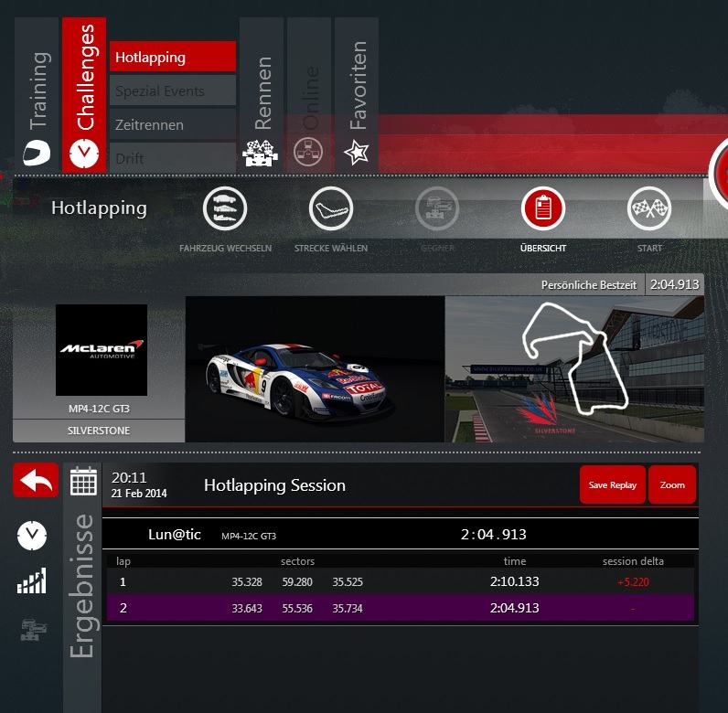
Task: Click the star icon under Favoriten
Action: click(x=357, y=153)
